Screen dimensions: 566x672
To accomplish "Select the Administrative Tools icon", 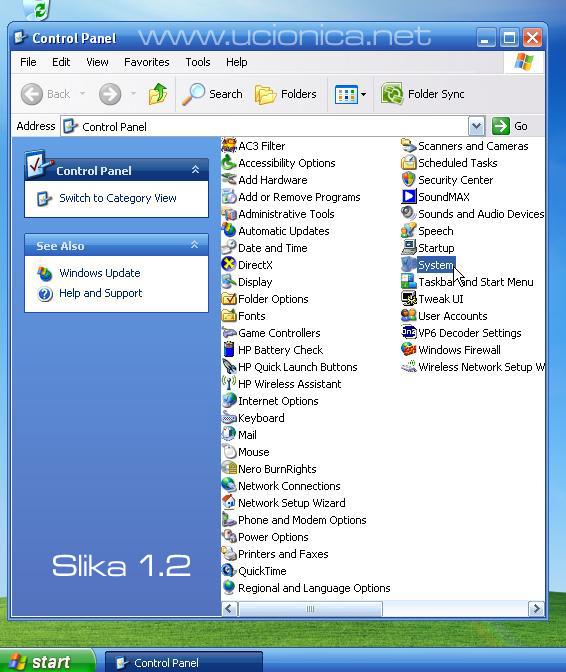I will coord(229,214).
